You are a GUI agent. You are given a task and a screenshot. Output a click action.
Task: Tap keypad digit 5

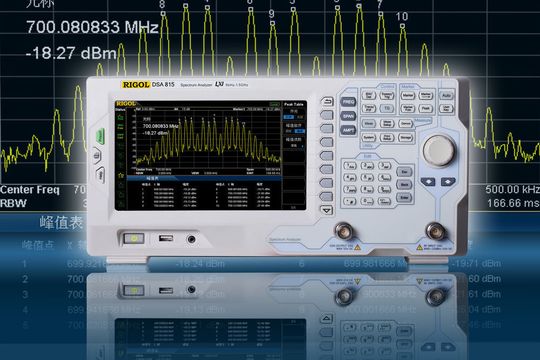tap(367, 178)
